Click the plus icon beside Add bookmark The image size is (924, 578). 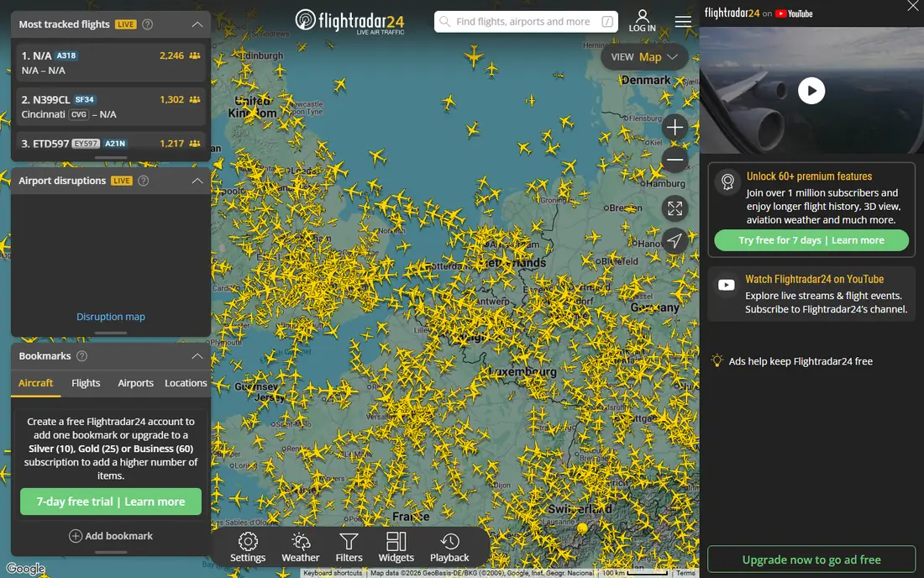[76, 536]
